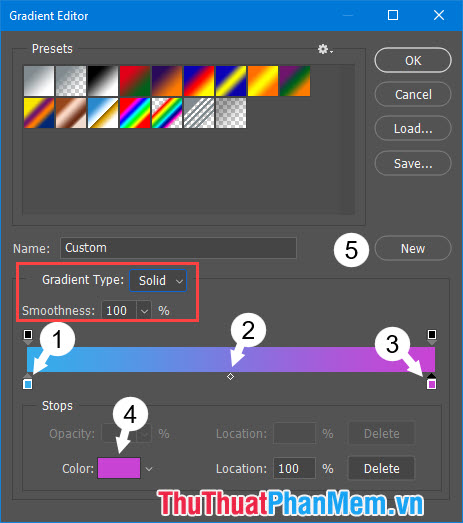Image resolution: width=463 pixels, height=523 pixels.
Task: Pick the copper gradient preset
Action: pyautogui.click(x=71, y=113)
